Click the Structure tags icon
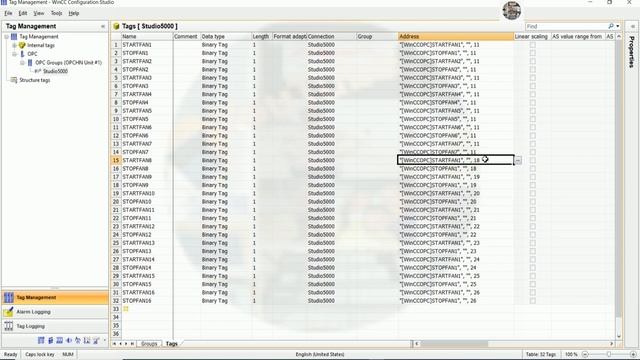 coord(14,80)
